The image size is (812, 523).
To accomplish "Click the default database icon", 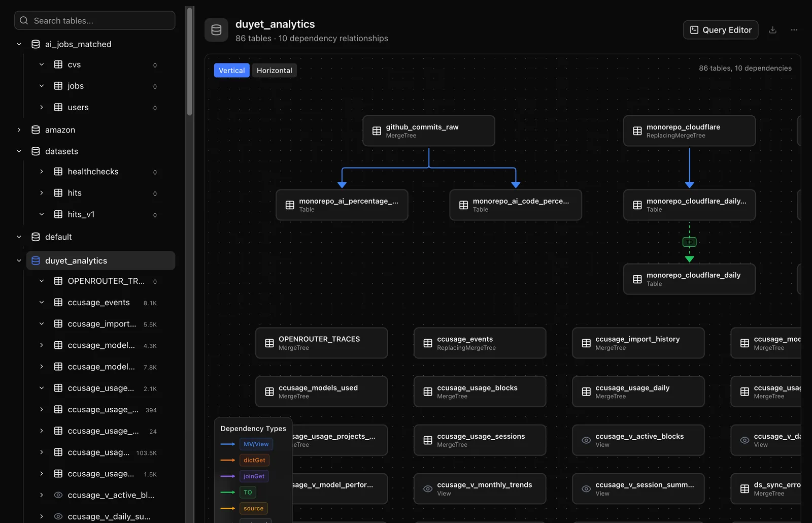I will pos(36,237).
